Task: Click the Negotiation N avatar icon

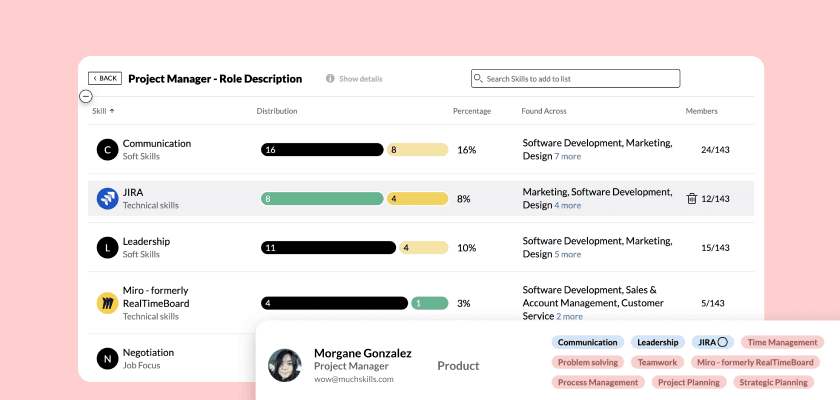Action: coord(107,358)
